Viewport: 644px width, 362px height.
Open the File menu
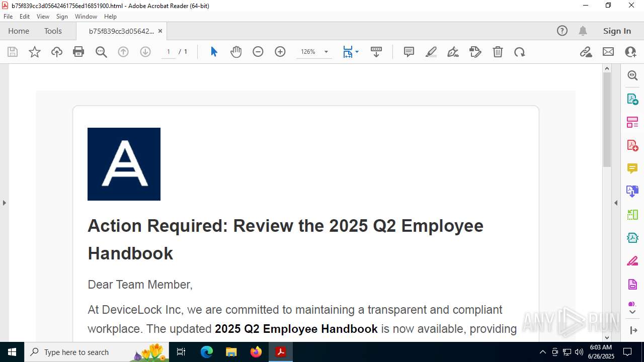click(8, 16)
